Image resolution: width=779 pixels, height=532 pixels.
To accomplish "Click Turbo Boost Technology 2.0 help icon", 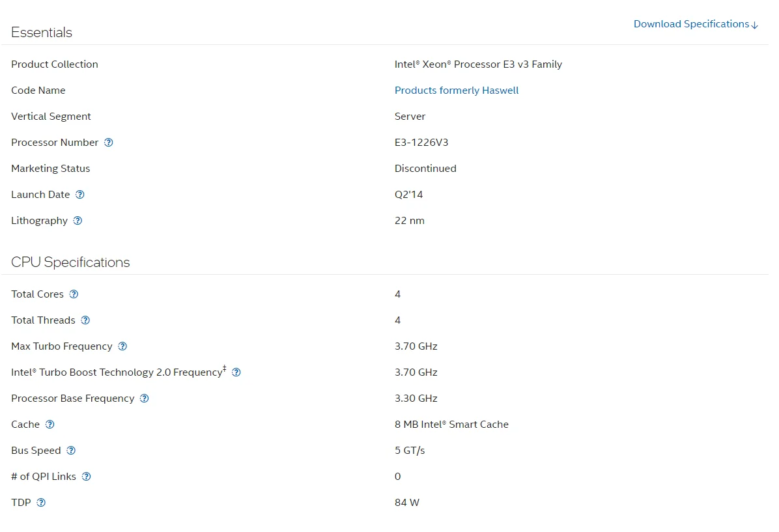I will [x=236, y=372].
